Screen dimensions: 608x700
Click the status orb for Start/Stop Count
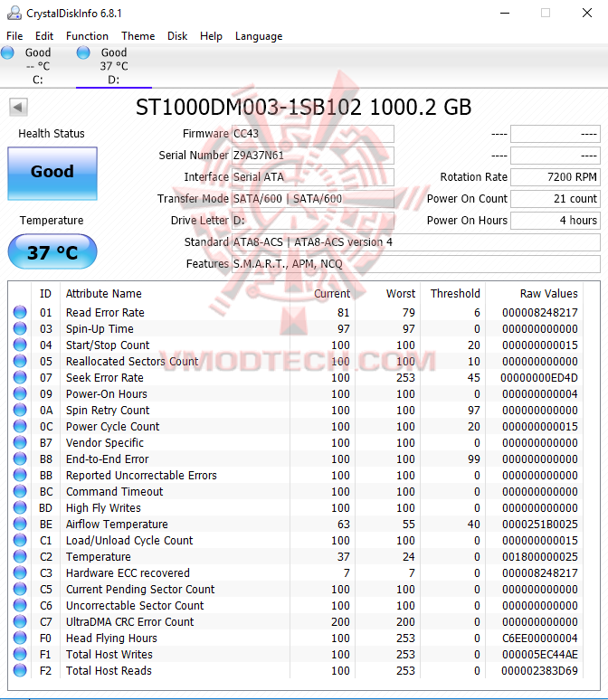pyautogui.click(x=20, y=345)
